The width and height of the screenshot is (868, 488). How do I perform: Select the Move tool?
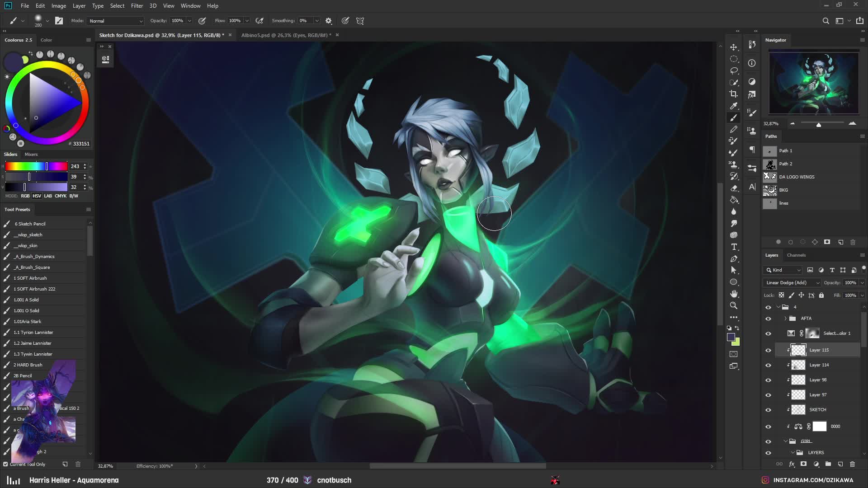pos(734,47)
